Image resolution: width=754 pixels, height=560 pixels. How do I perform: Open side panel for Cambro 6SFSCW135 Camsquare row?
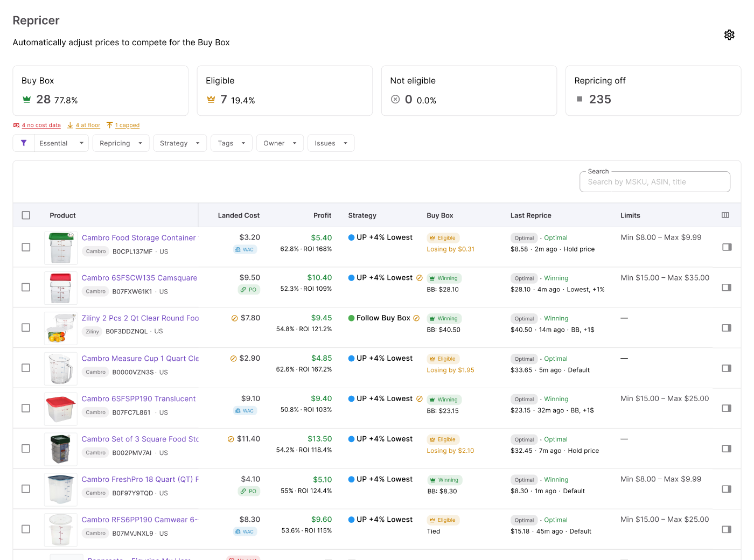pyautogui.click(x=727, y=288)
